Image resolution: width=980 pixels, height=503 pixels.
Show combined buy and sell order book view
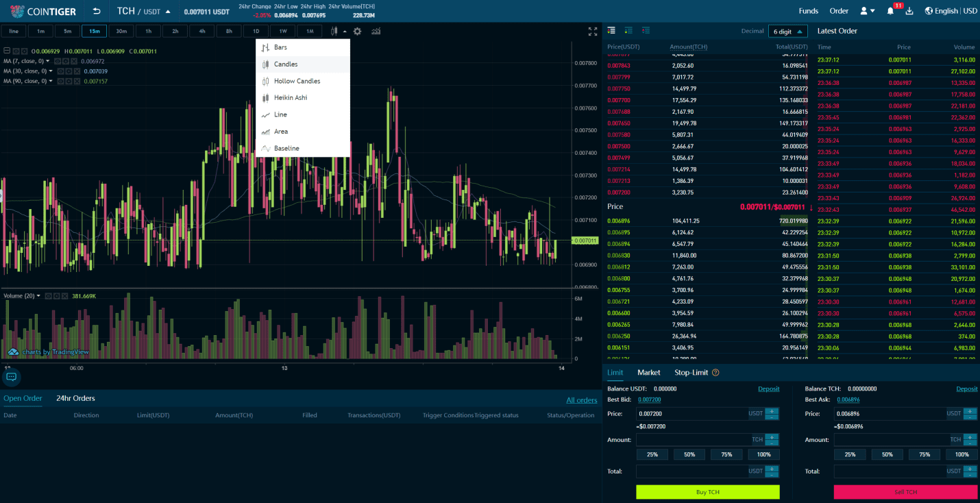coord(611,30)
